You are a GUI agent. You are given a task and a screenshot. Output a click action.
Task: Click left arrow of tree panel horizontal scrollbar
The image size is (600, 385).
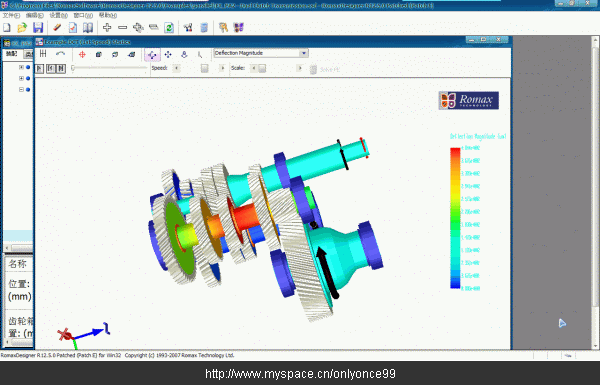point(7,248)
